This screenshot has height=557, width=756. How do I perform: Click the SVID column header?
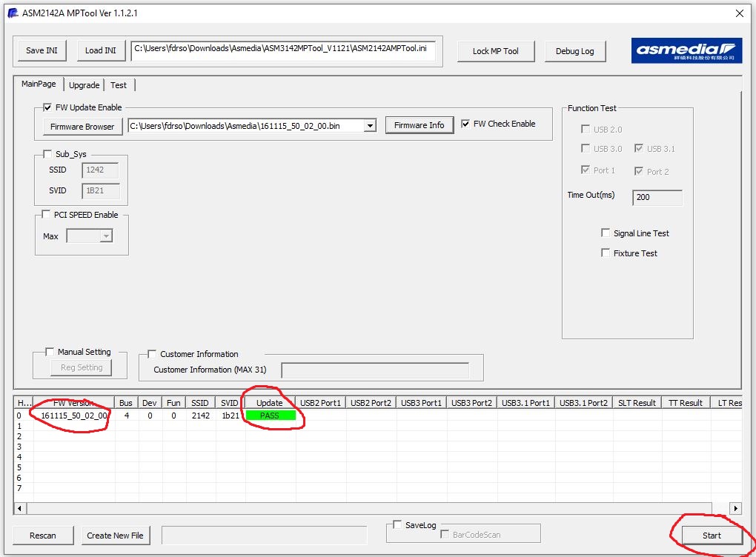[x=230, y=403]
